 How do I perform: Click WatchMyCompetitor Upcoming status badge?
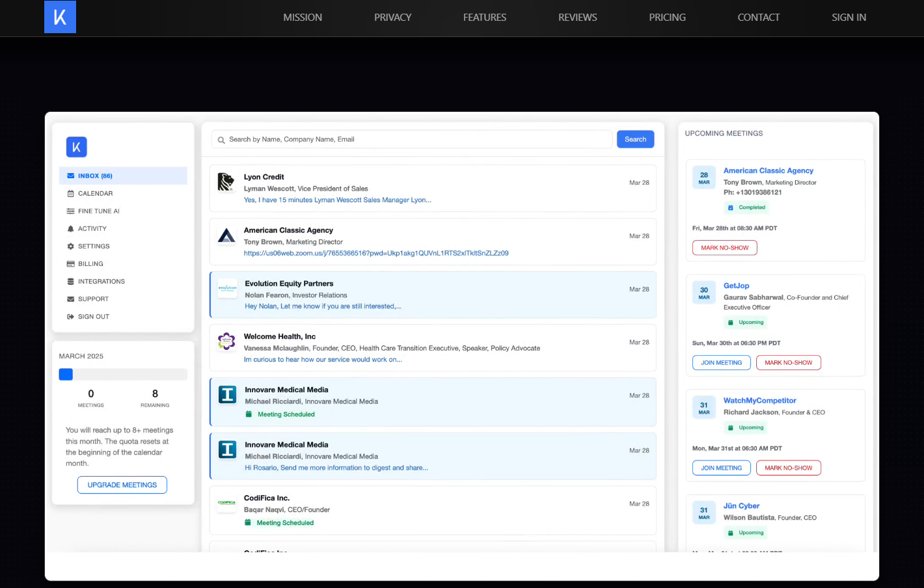(x=746, y=428)
